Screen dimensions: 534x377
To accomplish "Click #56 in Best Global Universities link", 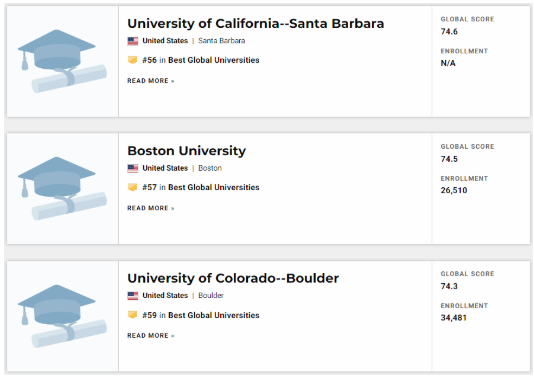I will point(201,60).
